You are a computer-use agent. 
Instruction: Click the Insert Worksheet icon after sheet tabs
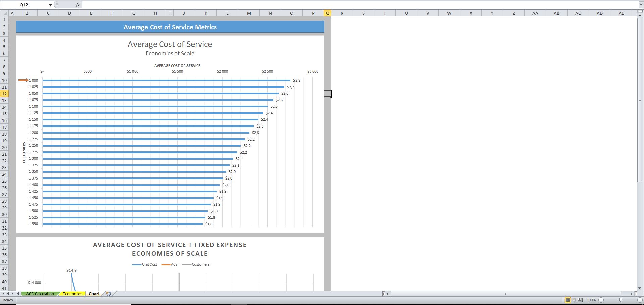[108, 294]
